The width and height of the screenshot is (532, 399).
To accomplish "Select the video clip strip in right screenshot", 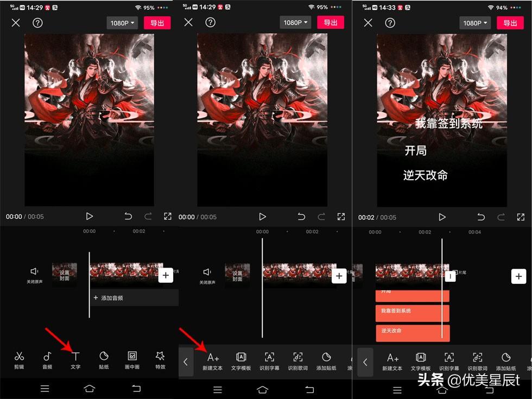I will click(x=412, y=276).
